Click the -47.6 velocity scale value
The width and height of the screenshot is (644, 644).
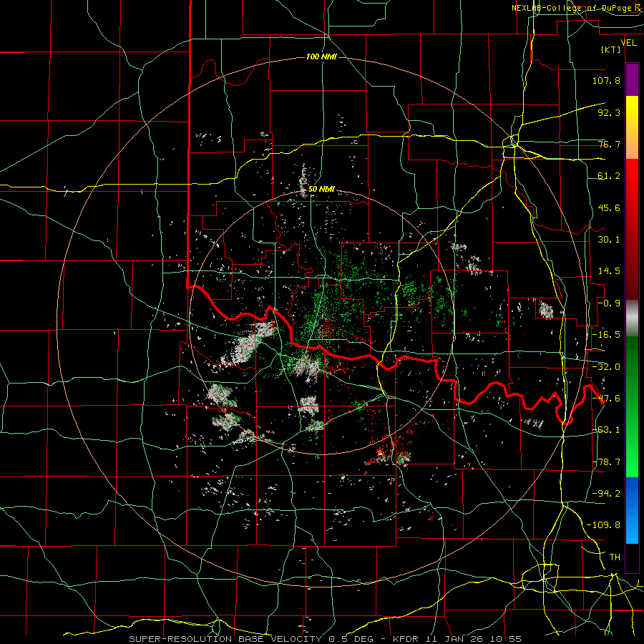coord(606,399)
